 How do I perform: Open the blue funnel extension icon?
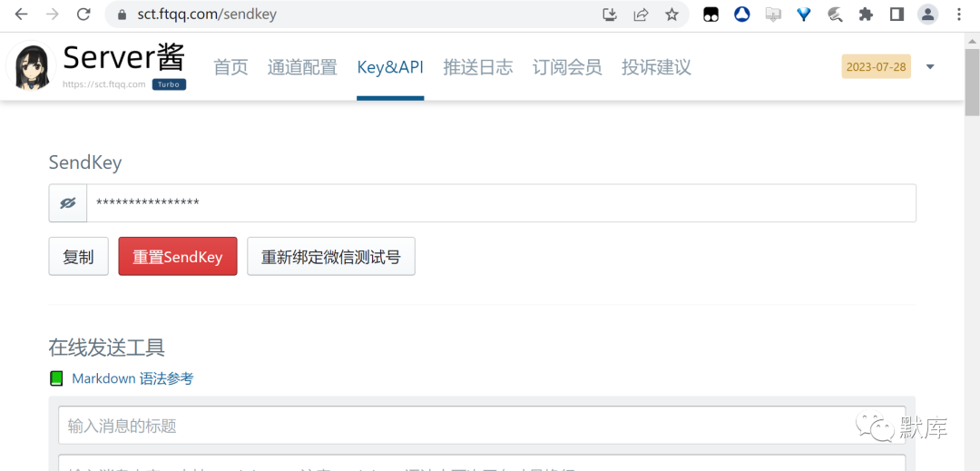pos(804,15)
